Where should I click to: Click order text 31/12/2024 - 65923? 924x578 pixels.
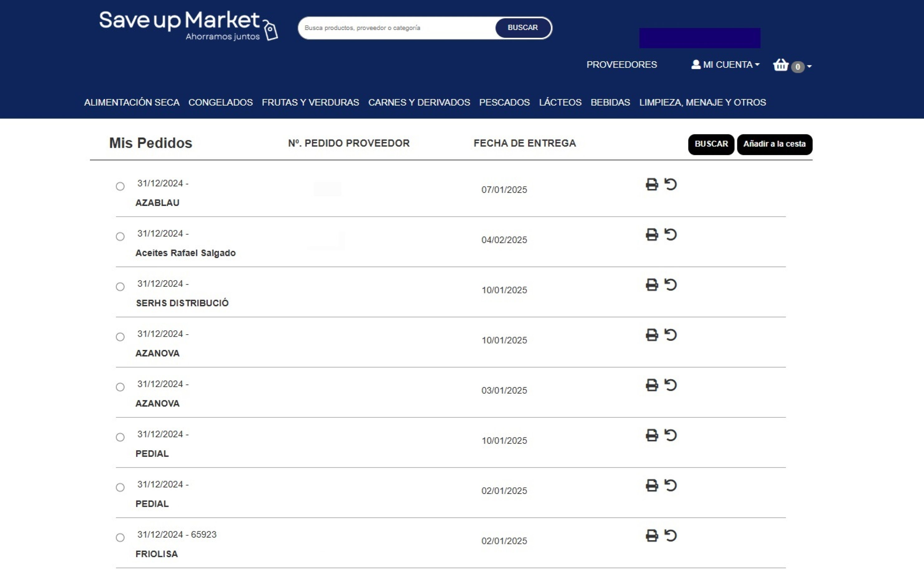tap(177, 535)
